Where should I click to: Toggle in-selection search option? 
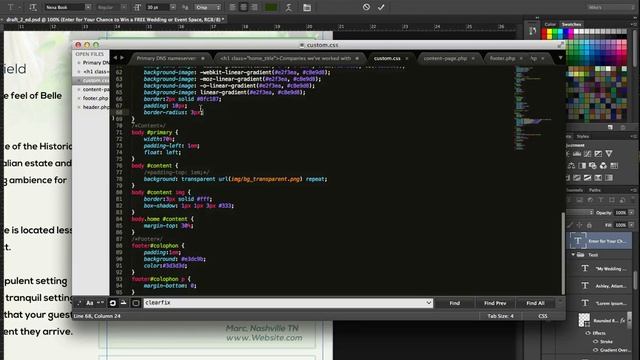tap(124, 303)
